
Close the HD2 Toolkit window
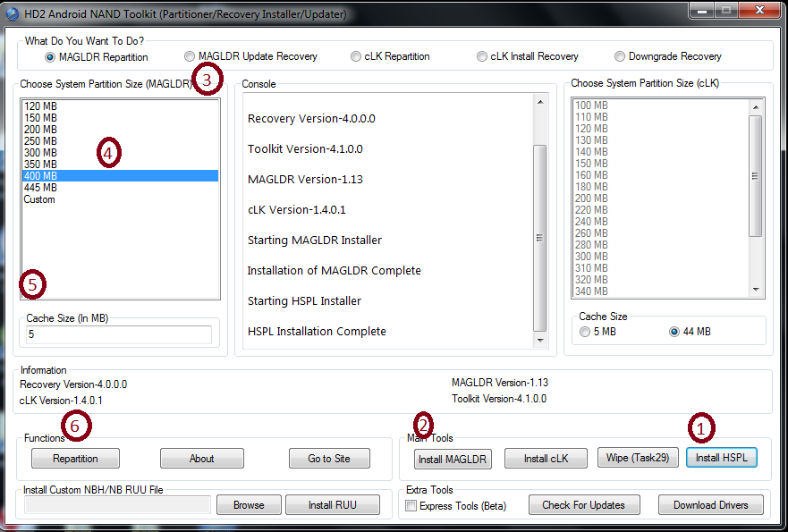point(759,10)
